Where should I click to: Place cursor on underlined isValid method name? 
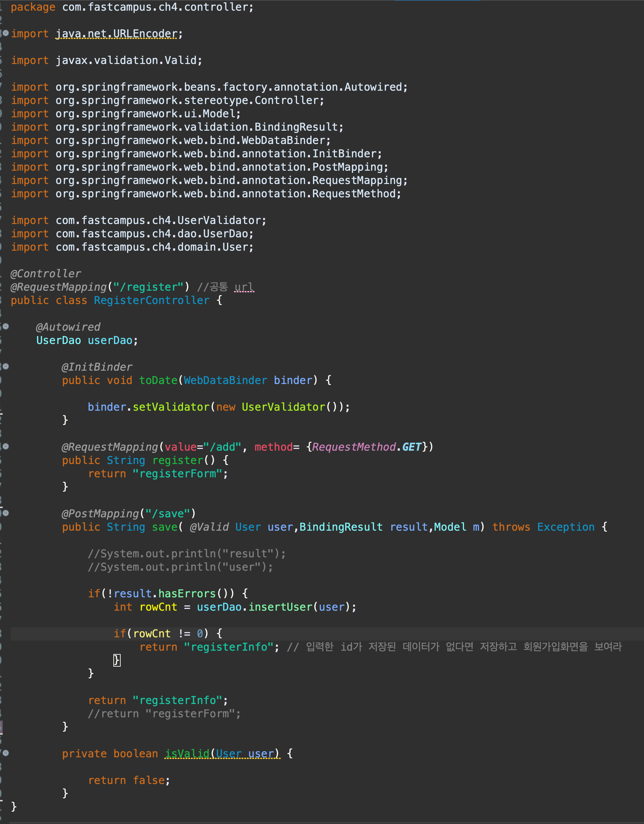(187, 753)
